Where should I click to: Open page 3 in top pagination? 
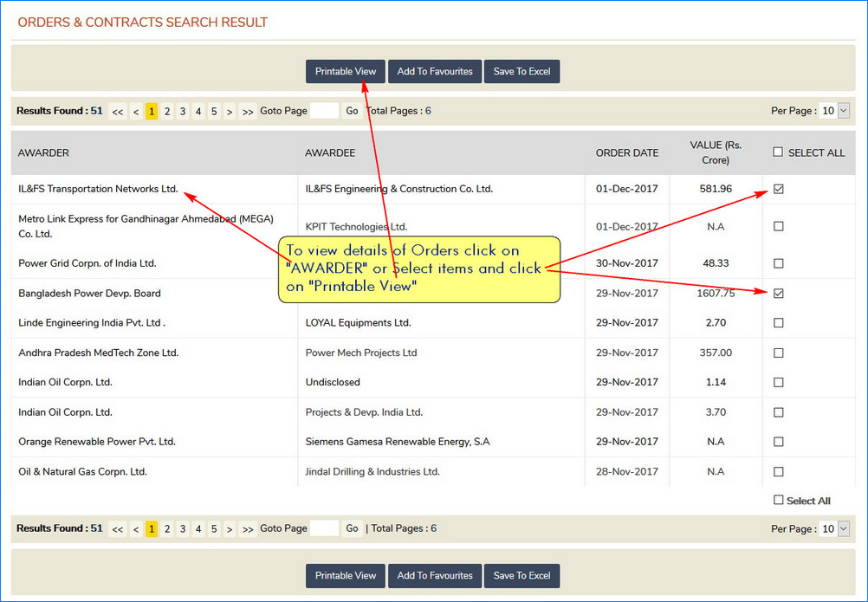(183, 111)
